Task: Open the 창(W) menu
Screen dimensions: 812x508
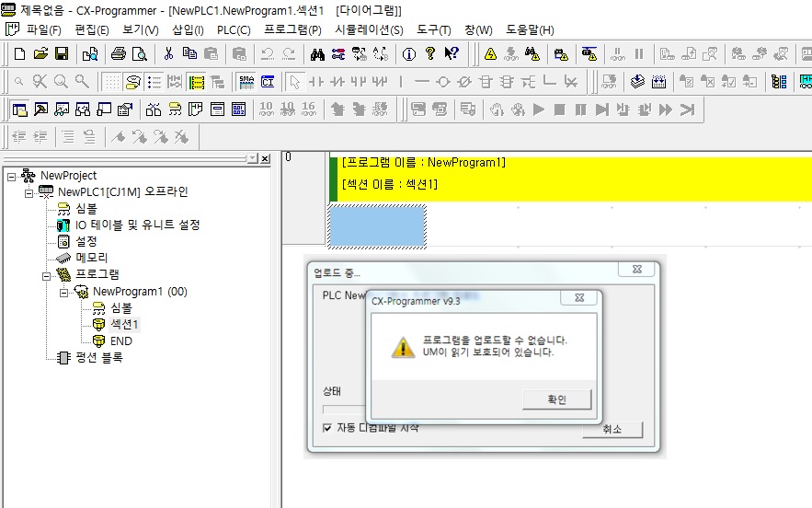Action: pos(478,30)
